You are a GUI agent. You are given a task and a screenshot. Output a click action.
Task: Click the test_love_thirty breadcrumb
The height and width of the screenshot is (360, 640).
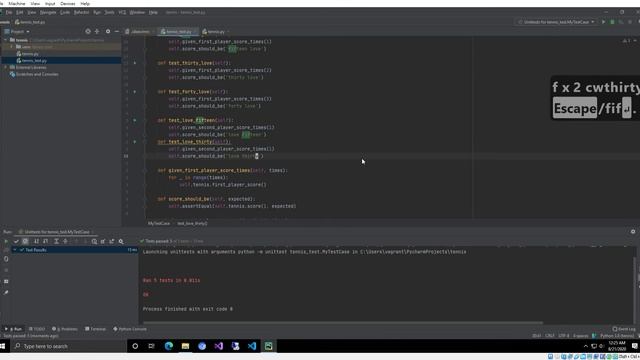click(x=192, y=223)
